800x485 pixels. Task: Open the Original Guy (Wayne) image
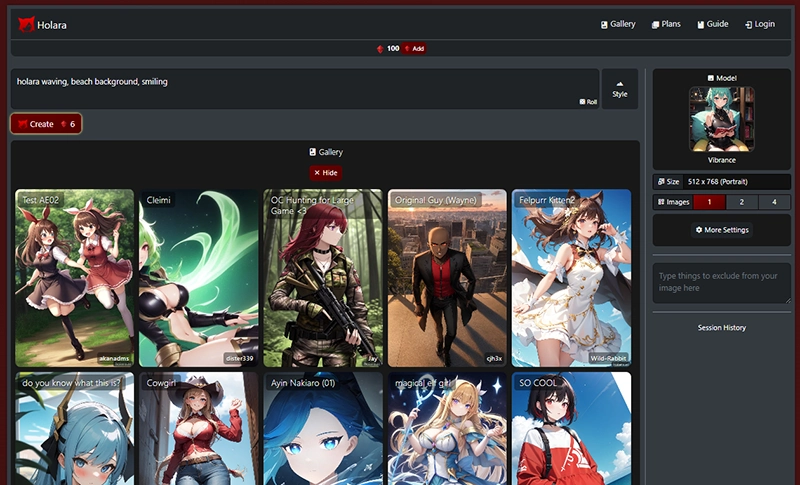[x=447, y=278]
